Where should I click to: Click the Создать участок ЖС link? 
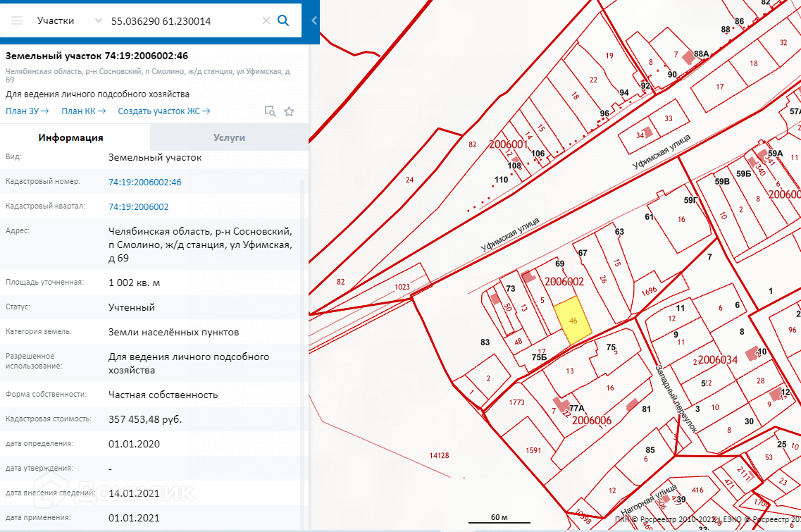pyautogui.click(x=163, y=111)
